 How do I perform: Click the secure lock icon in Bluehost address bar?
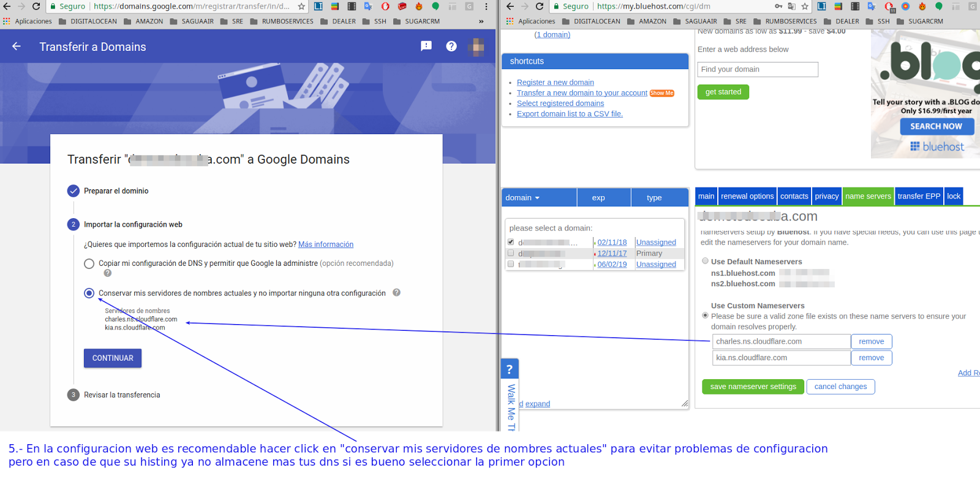tap(555, 6)
